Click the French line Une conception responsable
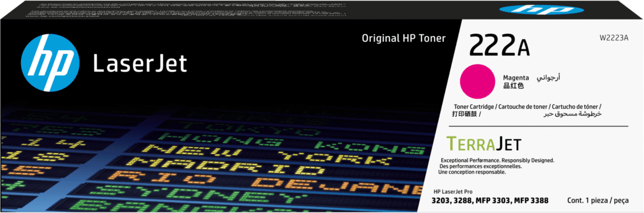The image size is (644, 213). [473, 172]
